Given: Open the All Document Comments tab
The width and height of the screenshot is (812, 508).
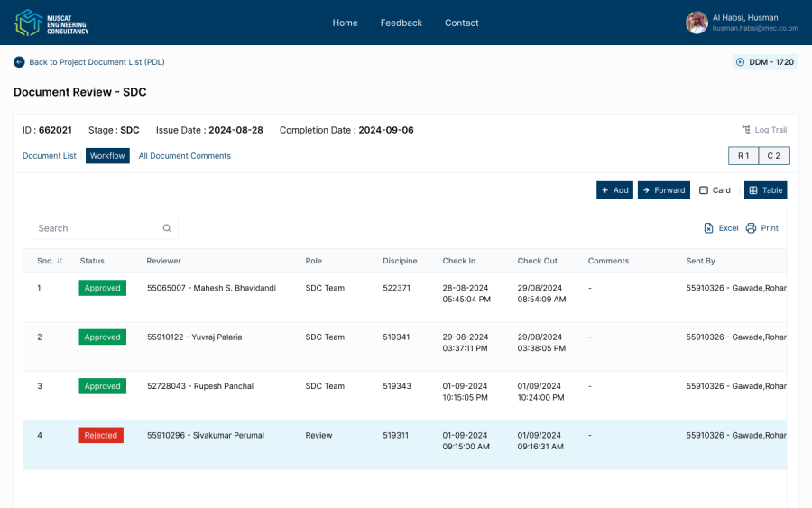Looking at the screenshot, I should pos(184,156).
